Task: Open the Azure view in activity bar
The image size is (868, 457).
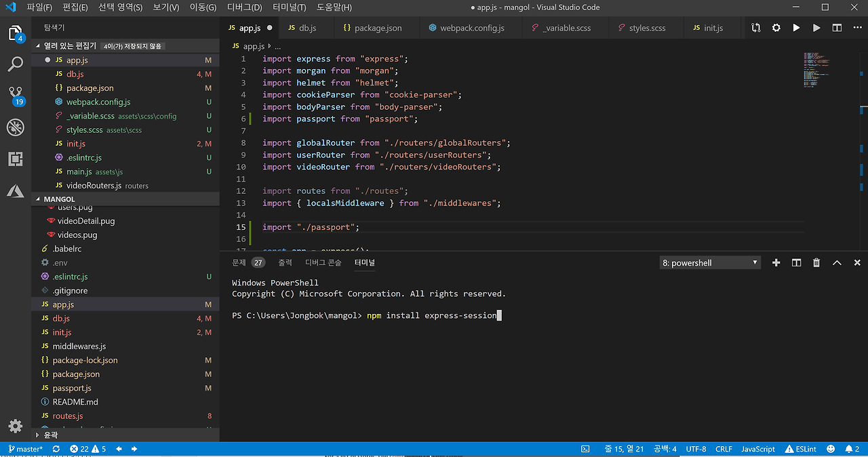Action: pos(15,191)
